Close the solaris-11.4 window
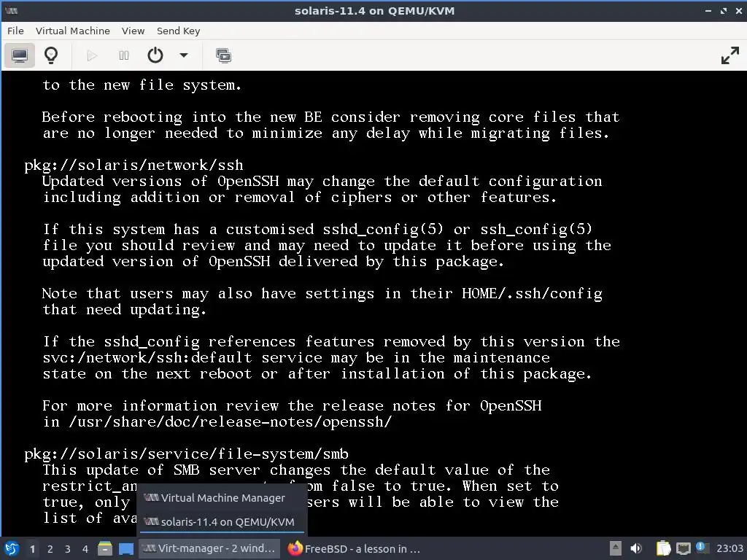 739,10
